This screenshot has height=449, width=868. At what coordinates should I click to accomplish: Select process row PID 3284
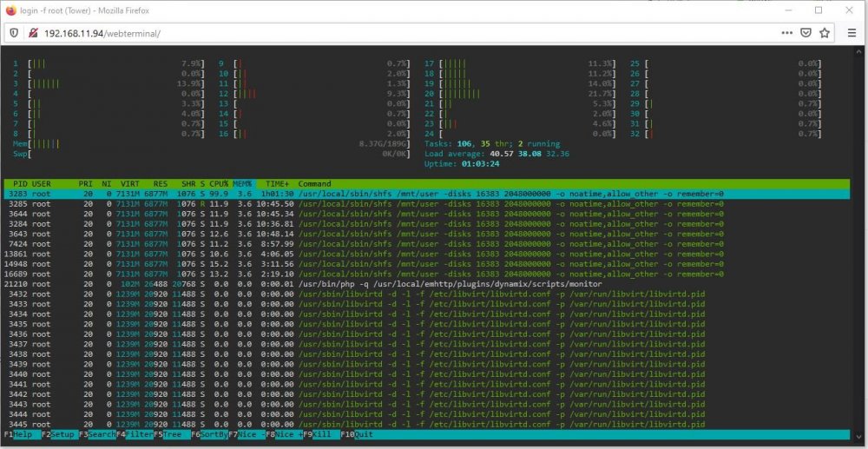427,224
